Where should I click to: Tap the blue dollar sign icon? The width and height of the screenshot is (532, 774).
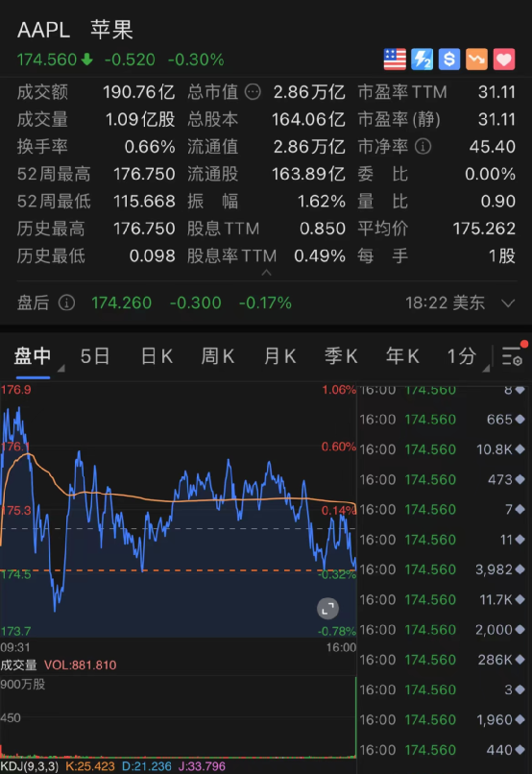[x=449, y=60]
